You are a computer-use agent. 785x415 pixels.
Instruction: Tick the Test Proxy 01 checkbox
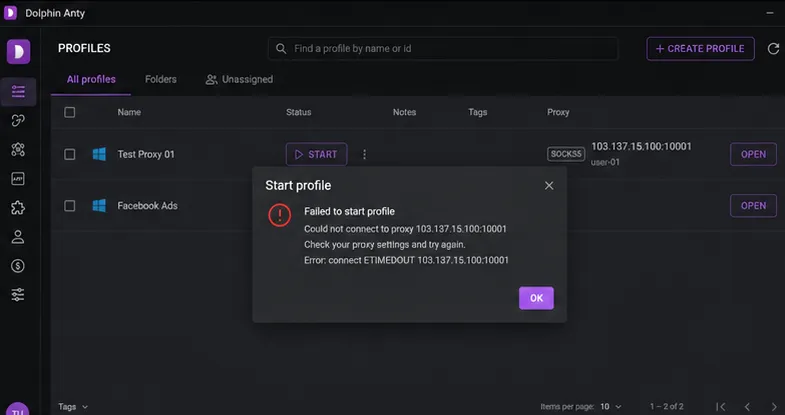click(x=70, y=154)
